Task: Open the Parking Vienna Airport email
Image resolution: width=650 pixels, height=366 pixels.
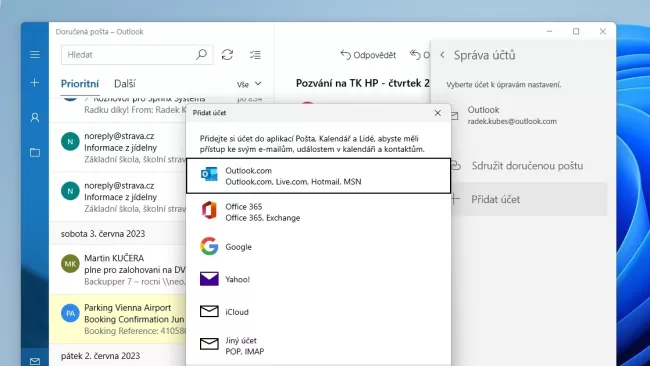Action: (x=118, y=319)
